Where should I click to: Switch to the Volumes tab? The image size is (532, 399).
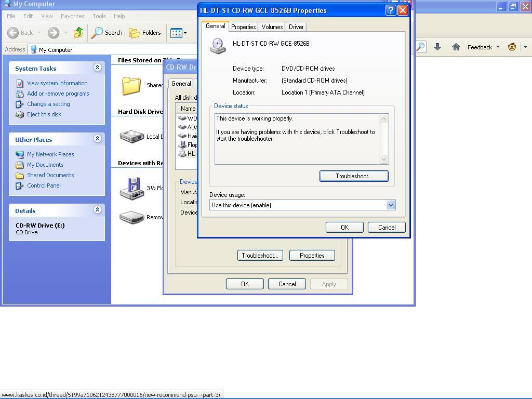[272, 27]
